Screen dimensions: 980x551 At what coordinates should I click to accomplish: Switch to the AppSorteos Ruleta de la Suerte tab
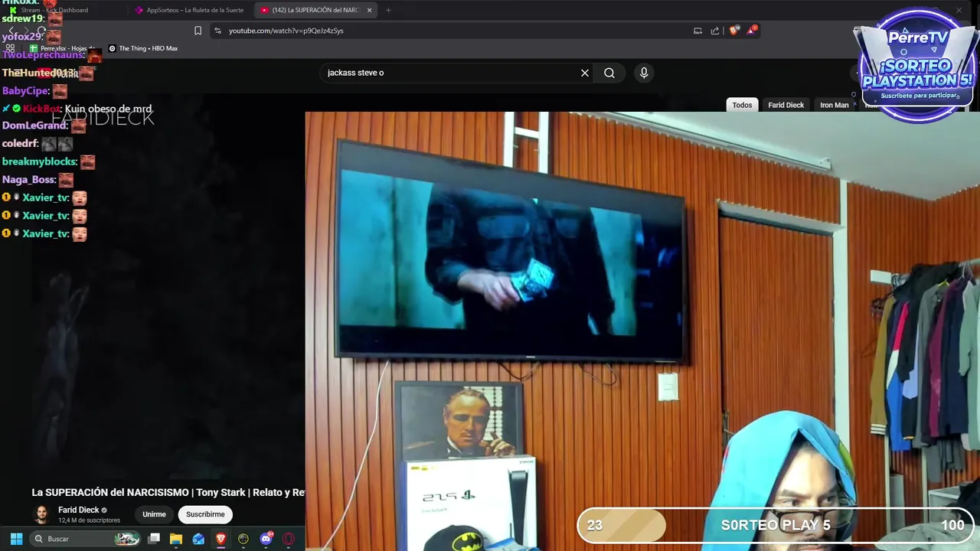(190, 10)
